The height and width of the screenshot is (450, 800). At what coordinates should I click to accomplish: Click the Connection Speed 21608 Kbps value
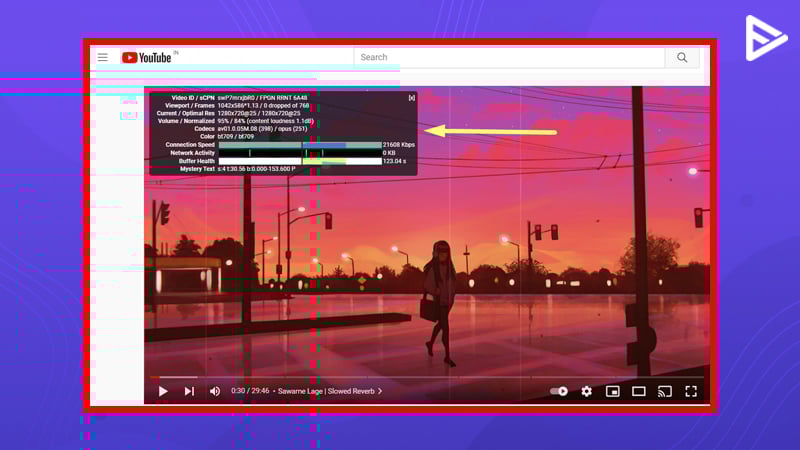tap(398, 145)
